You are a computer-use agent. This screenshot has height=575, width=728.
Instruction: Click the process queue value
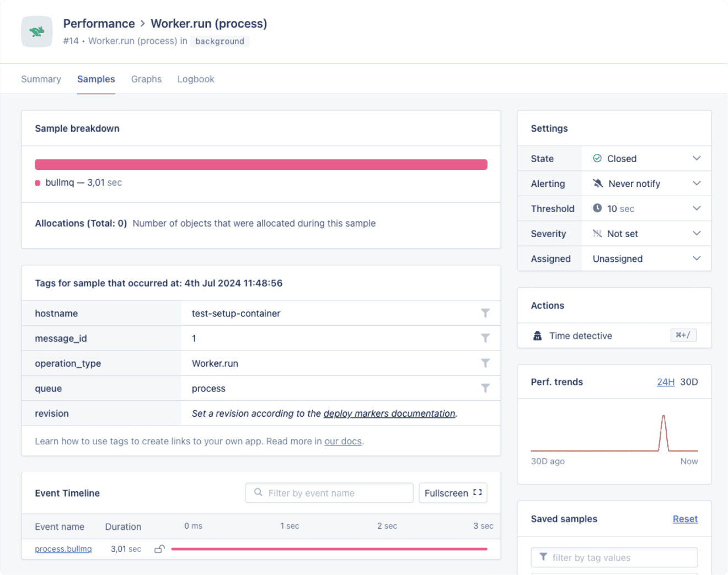208,388
